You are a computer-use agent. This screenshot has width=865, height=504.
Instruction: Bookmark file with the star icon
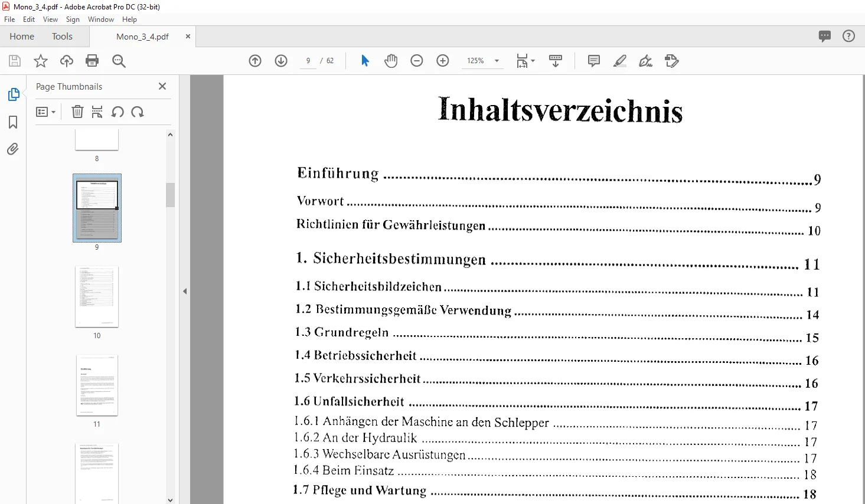pyautogui.click(x=41, y=61)
